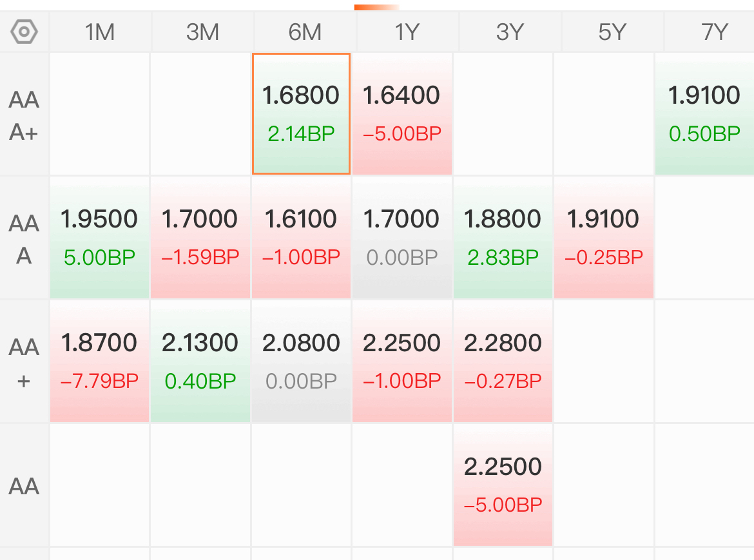Select the 5Y tenor column header
754x560 pixels.
click(612, 32)
